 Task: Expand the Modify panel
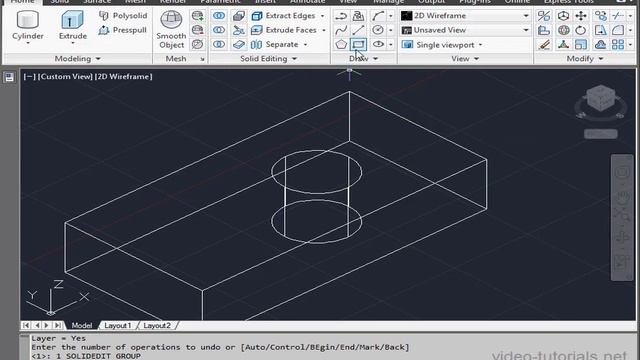click(584, 59)
